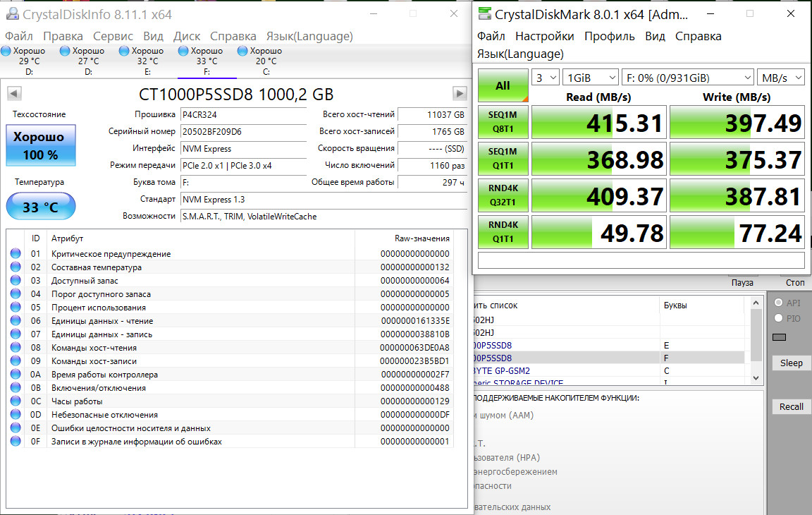The height and width of the screenshot is (515, 812).
Task: Open Сервис menu in CrystalDiskInfo
Action: 113,36
